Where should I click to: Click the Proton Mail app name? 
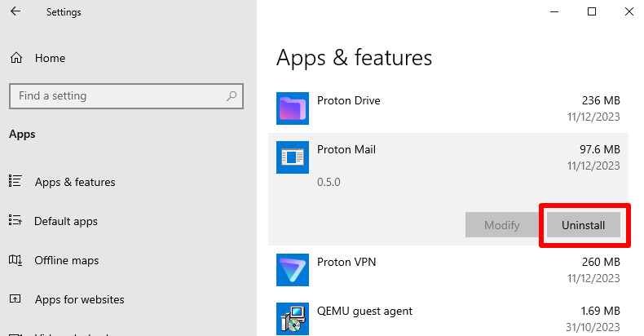[x=346, y=149]
